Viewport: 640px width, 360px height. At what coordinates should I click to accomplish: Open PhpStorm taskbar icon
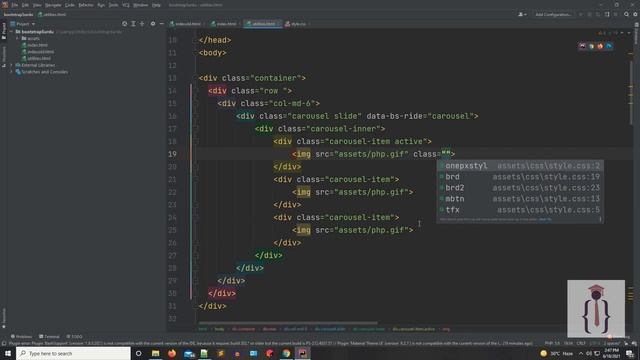pos(302,353)
